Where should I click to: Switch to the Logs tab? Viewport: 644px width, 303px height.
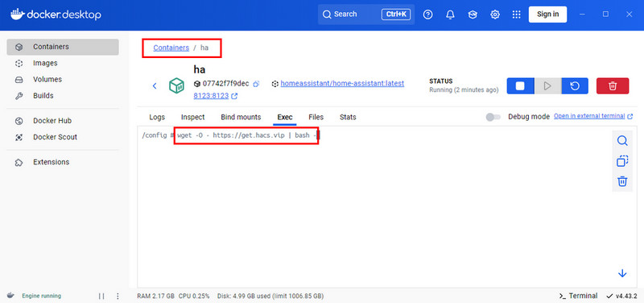coord(157,117)
